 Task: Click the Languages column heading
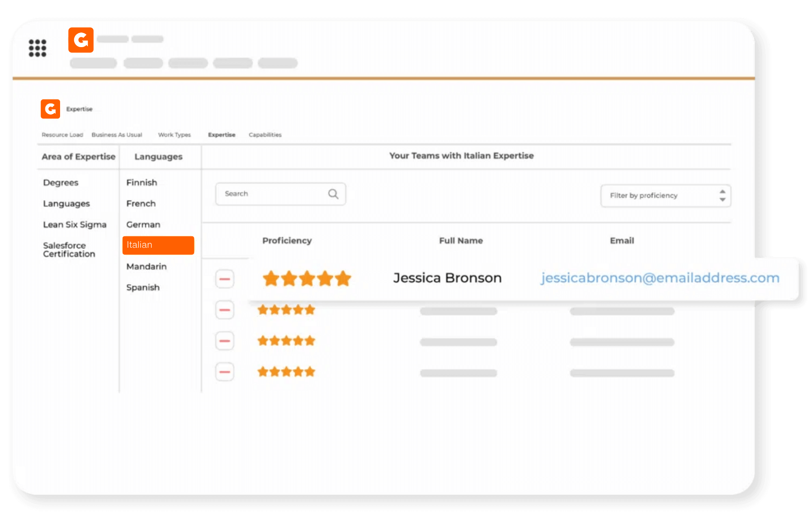[x=158, y=157]
